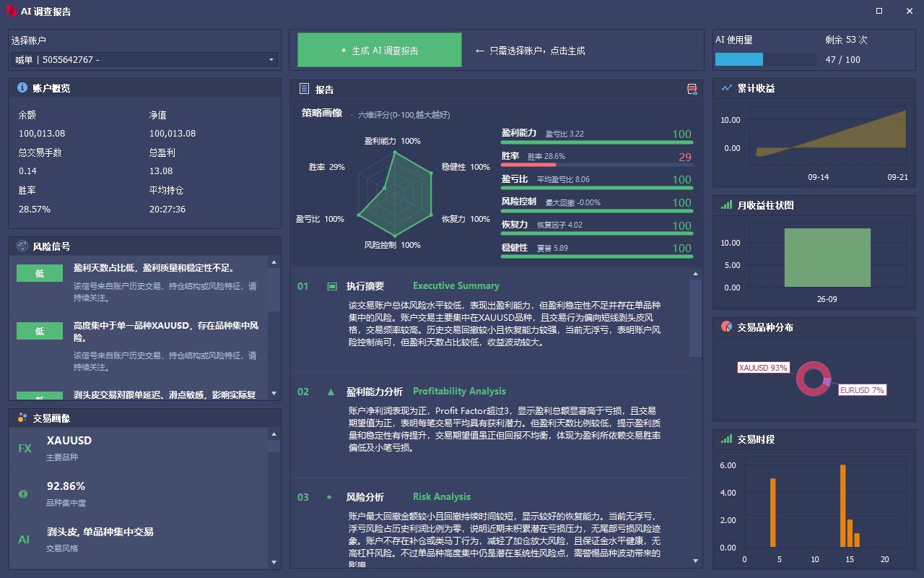Image resolution: width=924 pixels, height=578 pixels.
Task: Click the risk signal panel icon
Action: click(x=22, y=246)
